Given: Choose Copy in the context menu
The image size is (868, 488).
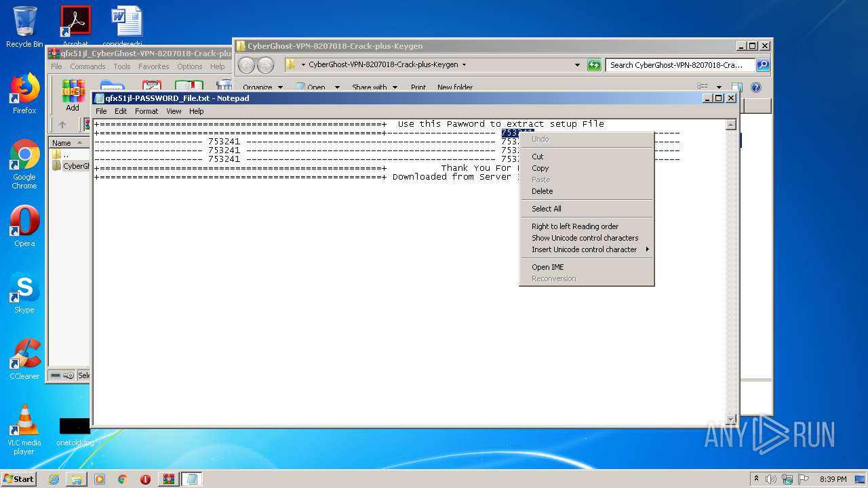Looking at the screenshot, I should coord(540,168).
